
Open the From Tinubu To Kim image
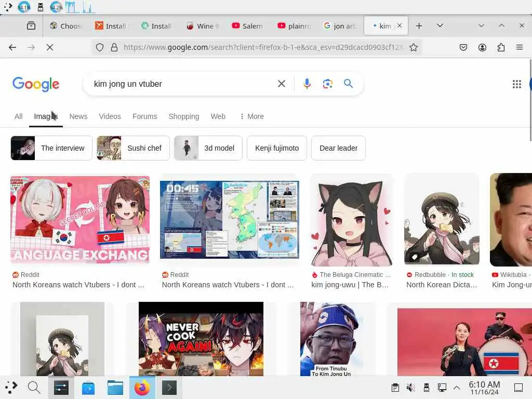pos(331,339)
